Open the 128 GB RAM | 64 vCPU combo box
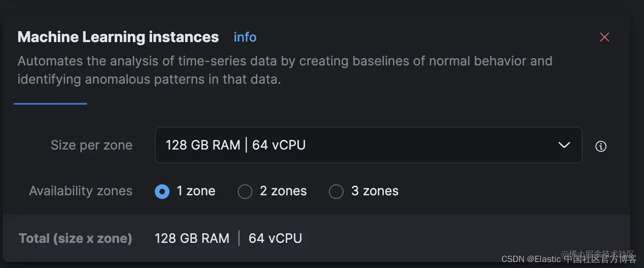This screenshot has width=644, height=268. coord(357,145)
